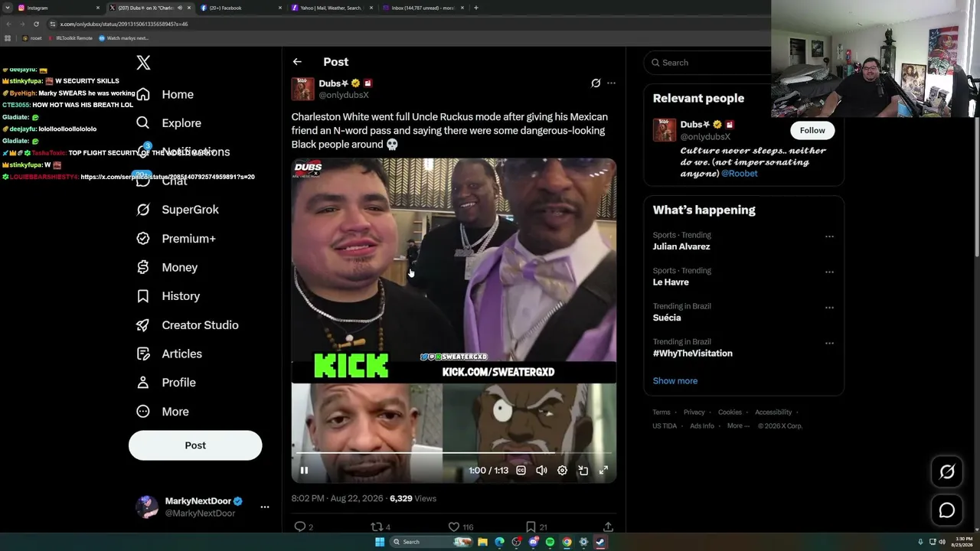This screenshot has width=980, height=551.
Task: Open the Watch markys next bookmark
Action: 123,38
